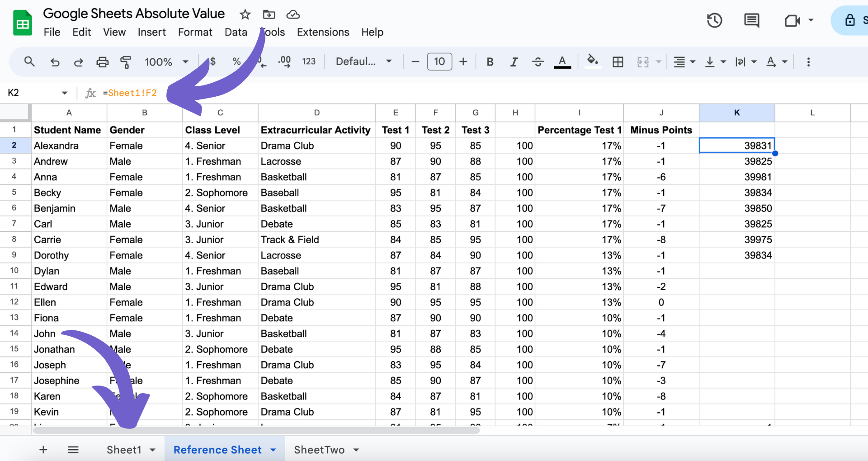Open the SheetTwo tab menu
Screen dimensions: 868x461
(357, 449)
